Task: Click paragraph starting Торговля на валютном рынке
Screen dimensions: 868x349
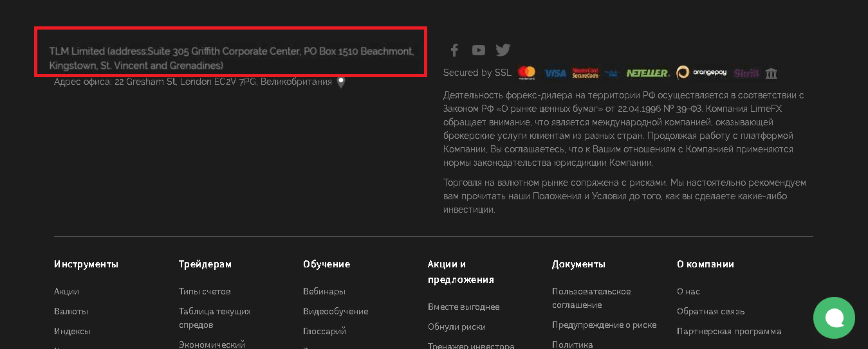Action: pos(625,196)
